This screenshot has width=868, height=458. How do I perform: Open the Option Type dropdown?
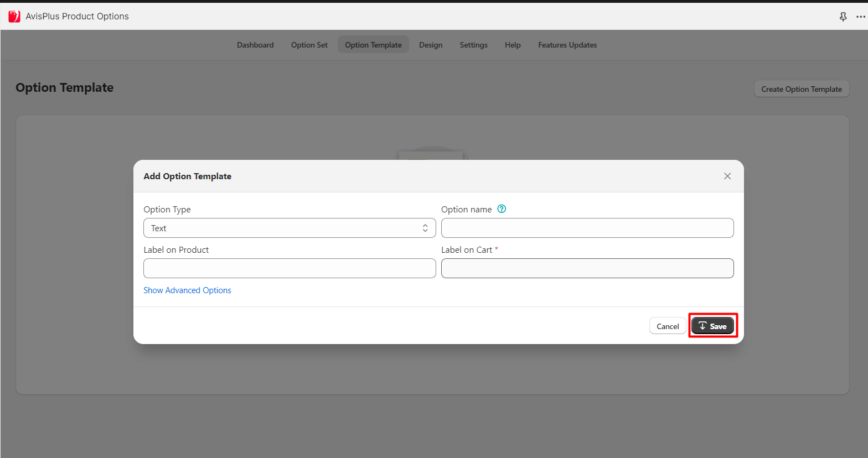289,228
